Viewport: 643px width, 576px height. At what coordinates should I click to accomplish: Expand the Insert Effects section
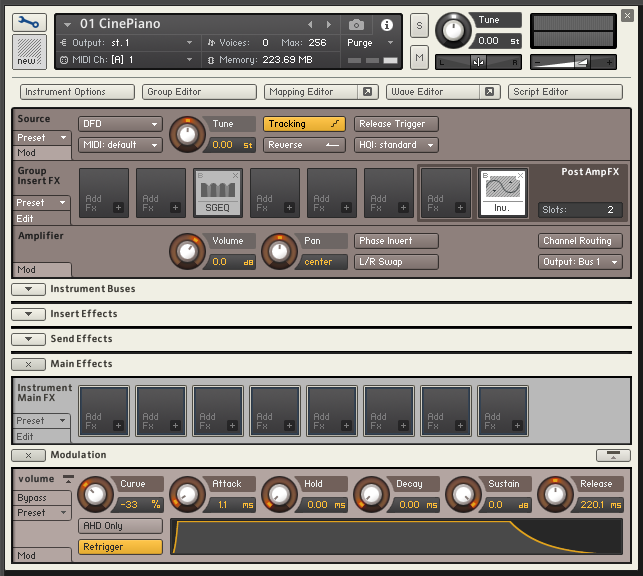coord(28,314)
